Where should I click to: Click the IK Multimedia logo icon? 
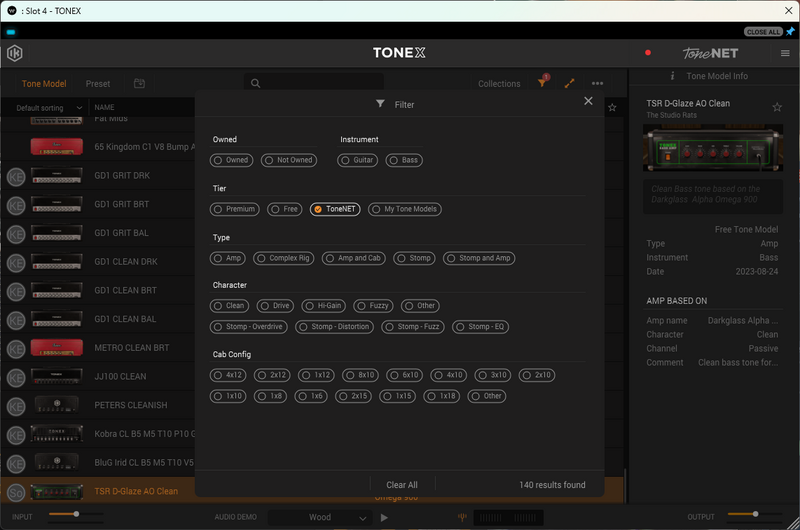pyautogui.click(x=15, y=53)
